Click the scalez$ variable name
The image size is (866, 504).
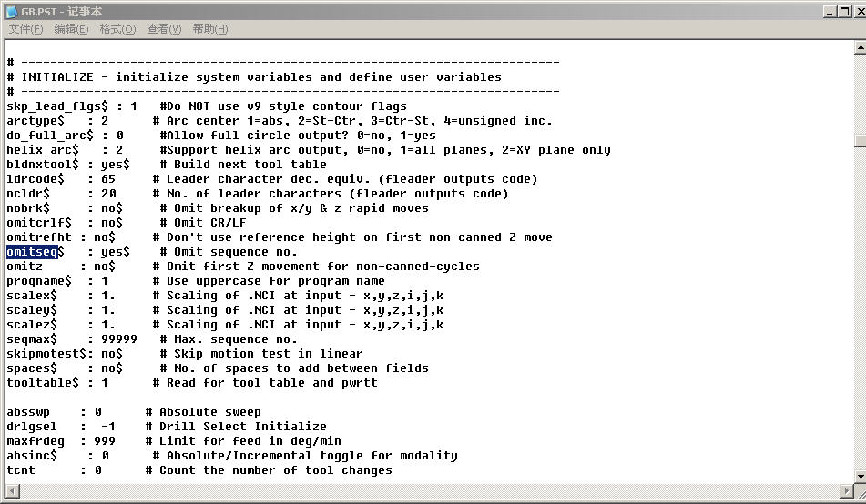coord(32,325)
